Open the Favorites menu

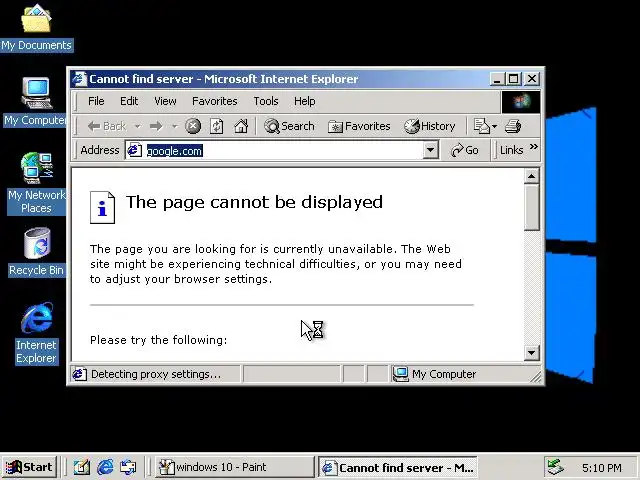pyautogui.click(x=215, y=101)
